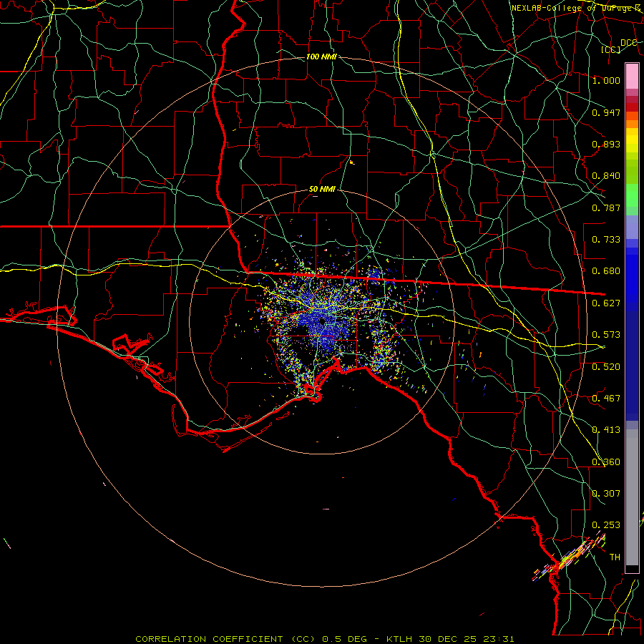Click the [CC] product label
The height and width of the screenshot is (644, 644).
point(611,49)
